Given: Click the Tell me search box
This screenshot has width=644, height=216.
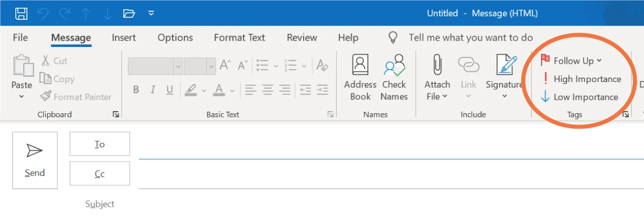Looking at the screenshot, I should point(470,38).
